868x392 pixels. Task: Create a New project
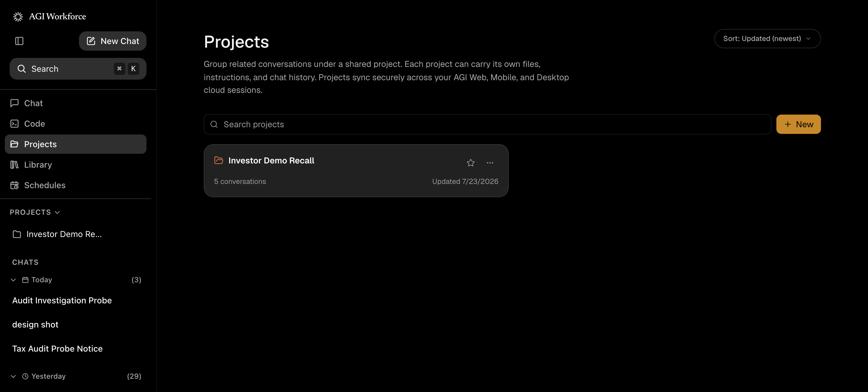coord(798,124)
